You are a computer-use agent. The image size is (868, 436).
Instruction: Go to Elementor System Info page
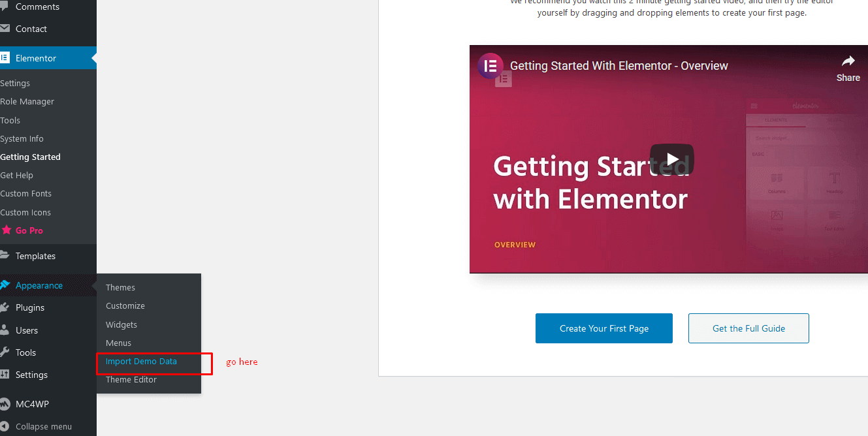(22, 139)
